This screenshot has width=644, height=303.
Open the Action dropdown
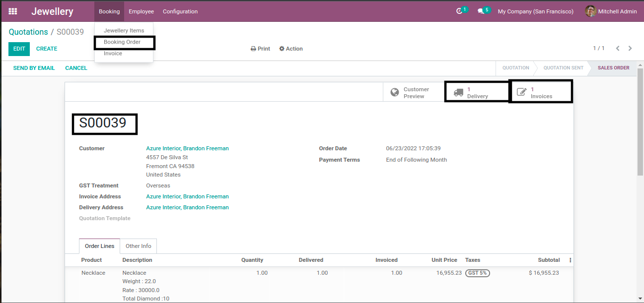pos(291,49)
